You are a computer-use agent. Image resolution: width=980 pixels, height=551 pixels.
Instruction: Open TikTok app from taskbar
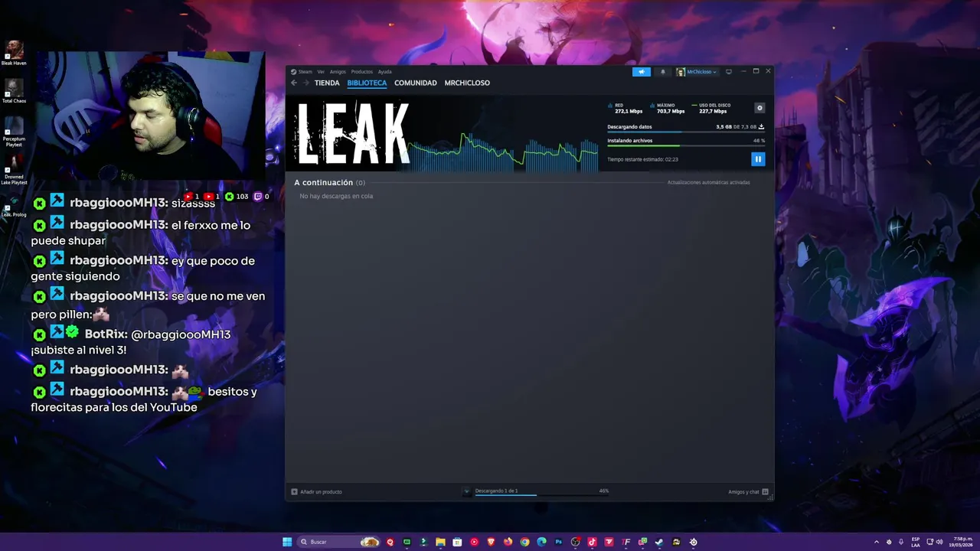[x=592, y=542]
